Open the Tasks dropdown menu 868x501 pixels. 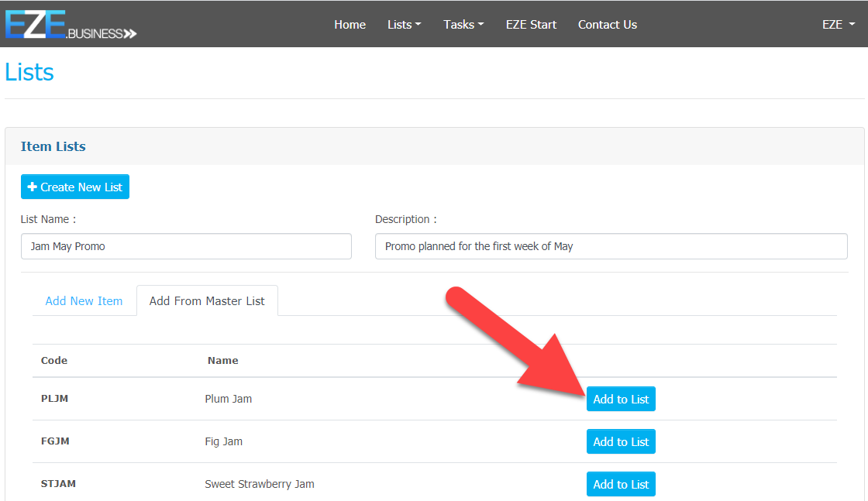[463, 25]
